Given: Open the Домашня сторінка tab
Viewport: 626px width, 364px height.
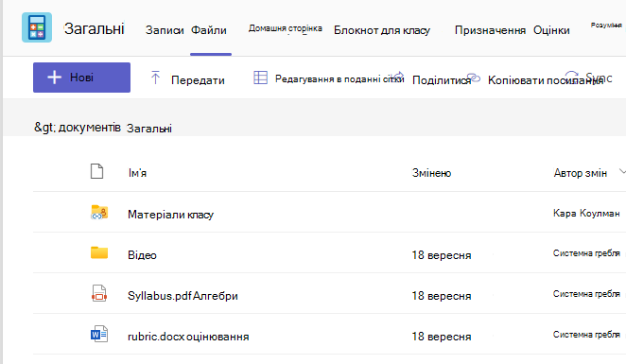Looking at the screenshot, I should tap(286, 28).
